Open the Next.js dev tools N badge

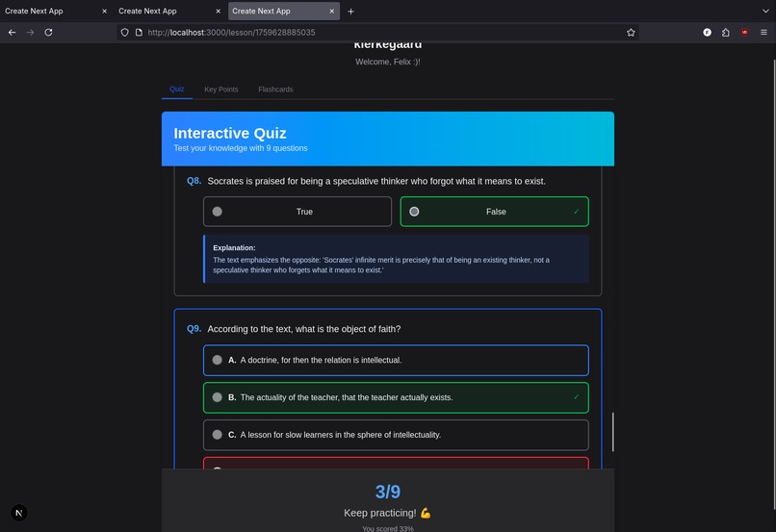(19, 513)
